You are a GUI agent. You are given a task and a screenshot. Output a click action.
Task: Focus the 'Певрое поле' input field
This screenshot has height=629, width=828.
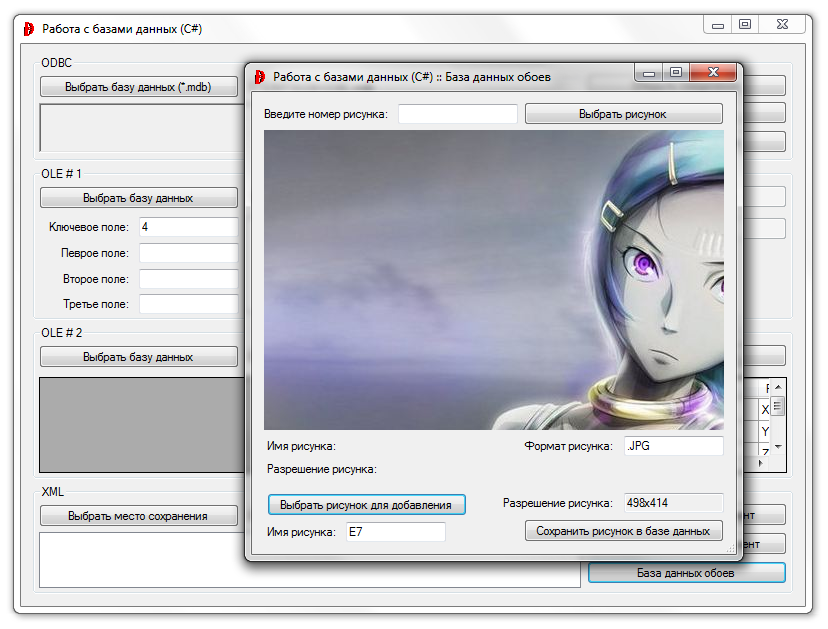189,253
